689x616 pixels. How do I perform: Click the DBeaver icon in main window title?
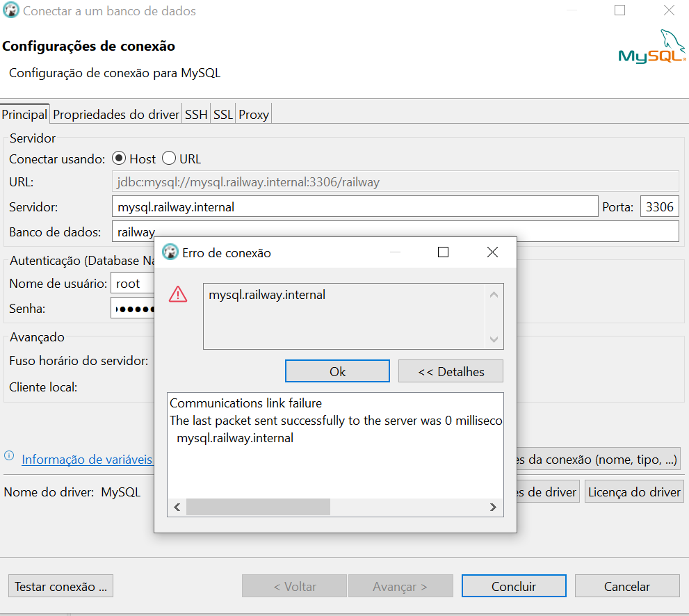pyautogui.click(x=10, y=10)
